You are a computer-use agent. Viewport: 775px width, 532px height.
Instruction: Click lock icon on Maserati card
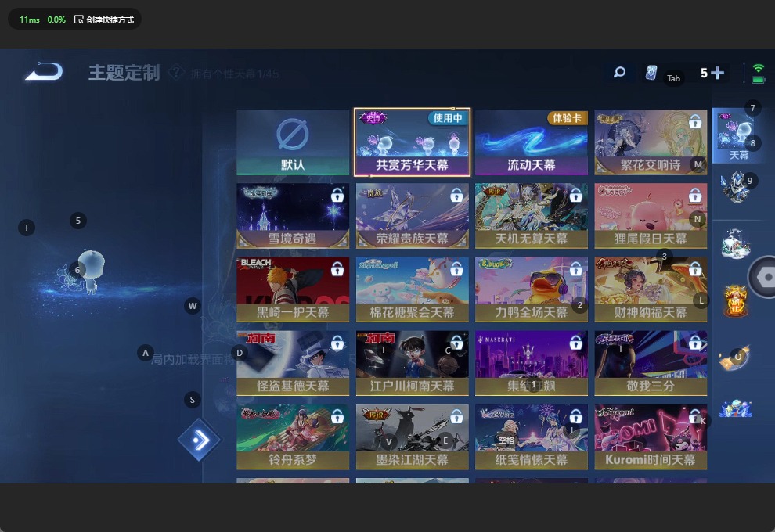[x=575, y=343]
